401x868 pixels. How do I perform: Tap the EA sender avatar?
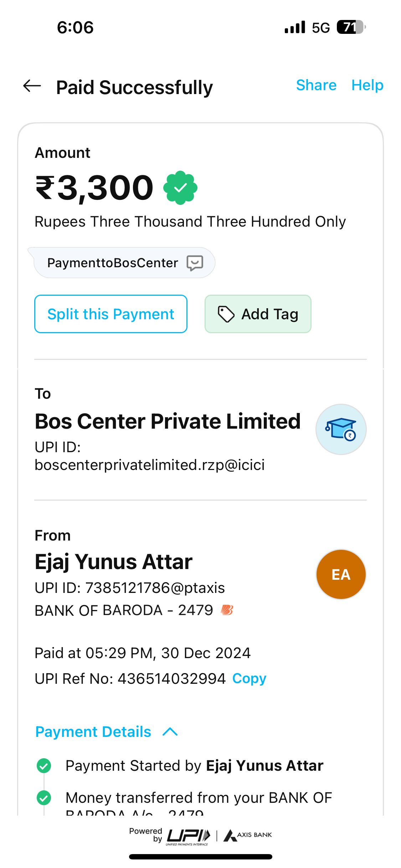pos(341,574)
